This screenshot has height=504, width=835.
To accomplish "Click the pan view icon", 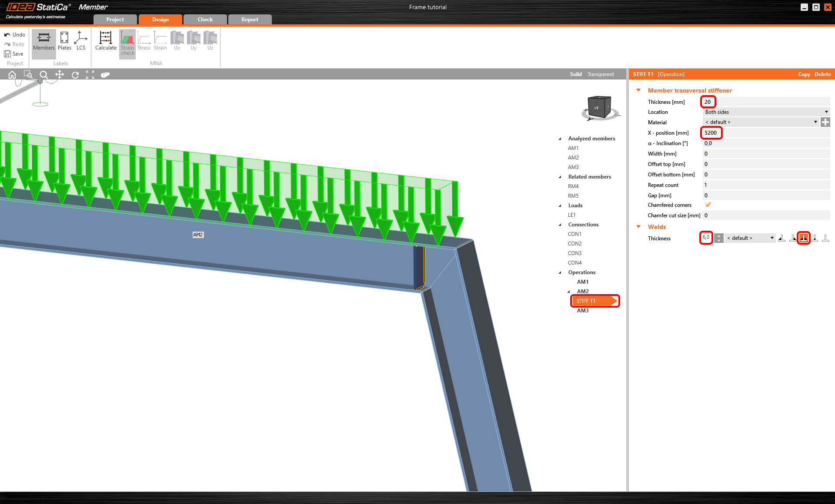I will pos(60,75).
